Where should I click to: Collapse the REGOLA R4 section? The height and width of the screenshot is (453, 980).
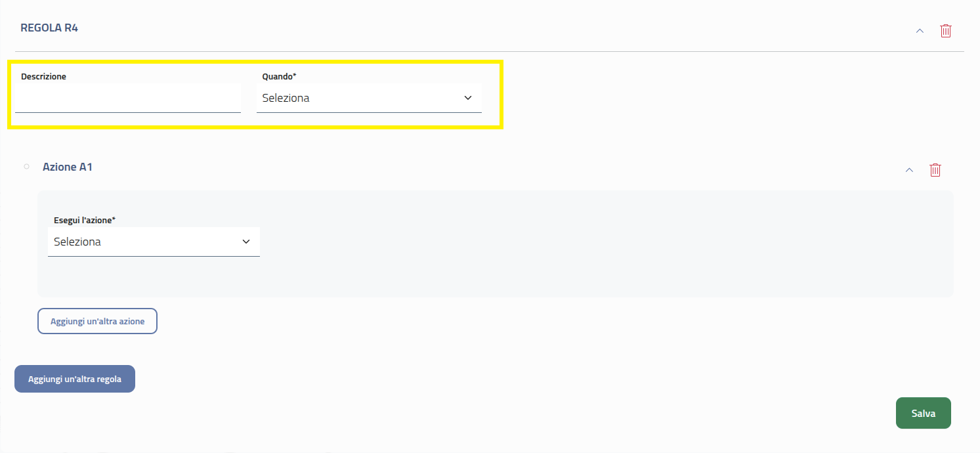920,31
